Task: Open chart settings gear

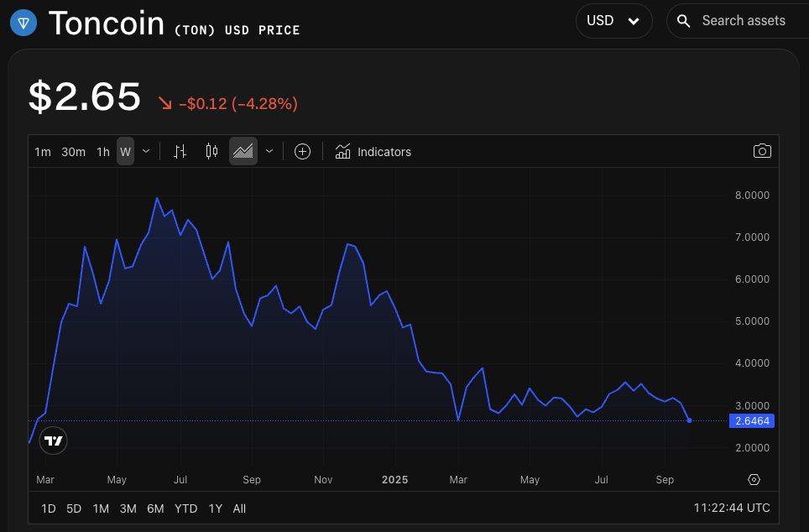Action: [x=753, y=479]
